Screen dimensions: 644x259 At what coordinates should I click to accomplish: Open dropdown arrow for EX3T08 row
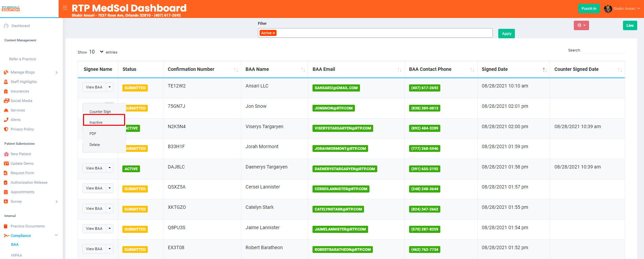click(109, 249)
